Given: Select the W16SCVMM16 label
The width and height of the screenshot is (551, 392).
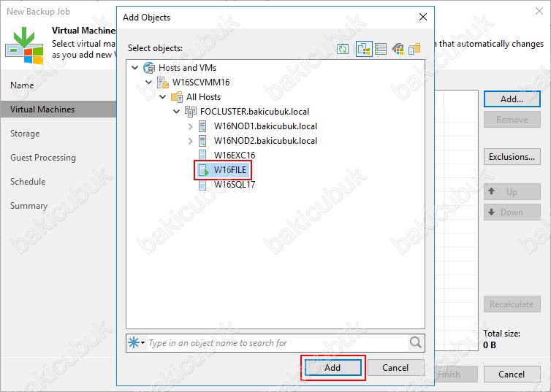Looking at the screenshot, I should pyautogui.click(x=201, y=82).
